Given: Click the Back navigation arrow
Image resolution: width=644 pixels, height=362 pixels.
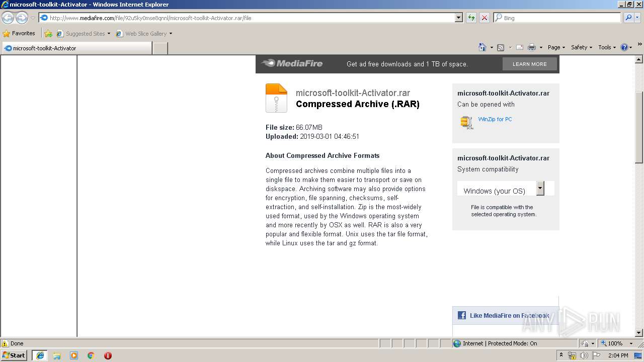Looking at the screenshot, I should click(8, 18).
